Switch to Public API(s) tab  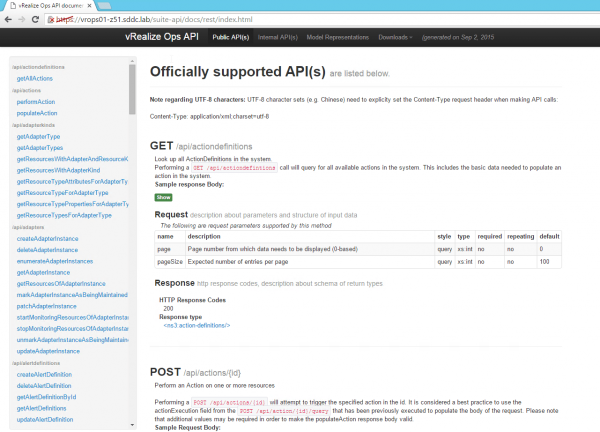231,37
